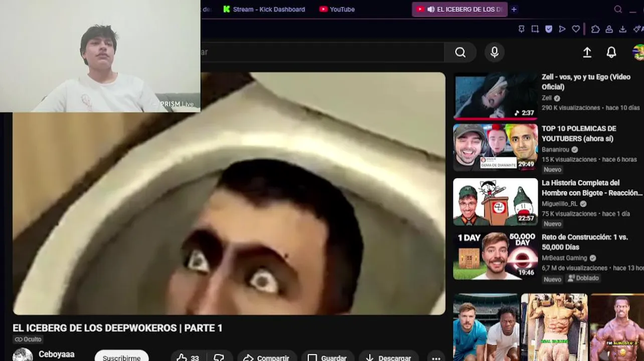Open the account avatar menu

click(x=638, y=52)
